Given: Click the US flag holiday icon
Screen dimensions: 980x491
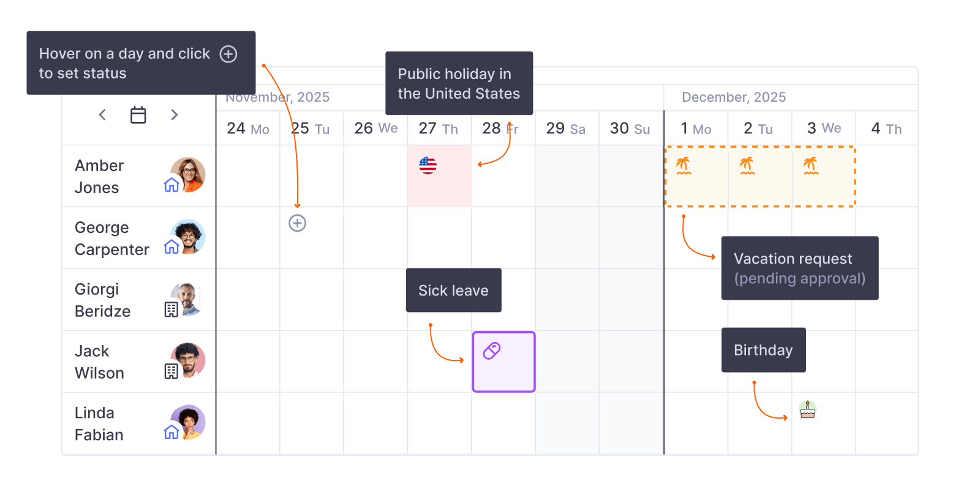Looking at the screenshot, I should pyautogui.click(x=428, y=165).
